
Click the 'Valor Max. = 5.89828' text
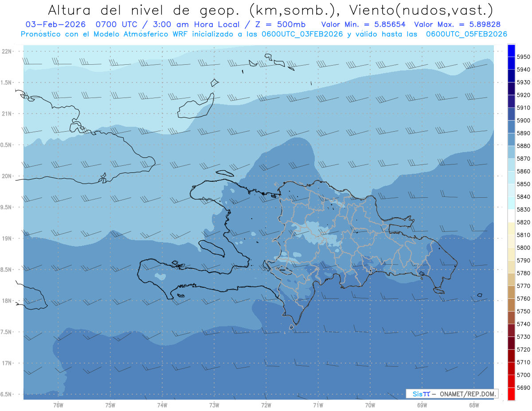click(x=457, y=24)
